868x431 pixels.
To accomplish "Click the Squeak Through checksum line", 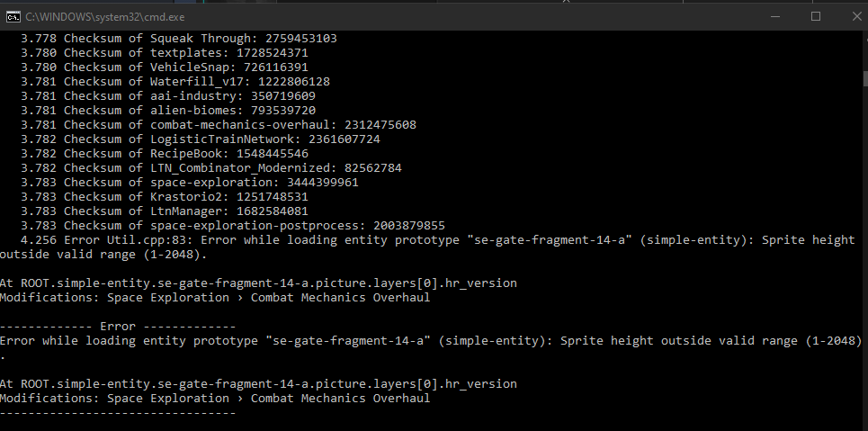I will tap(179, 38).
